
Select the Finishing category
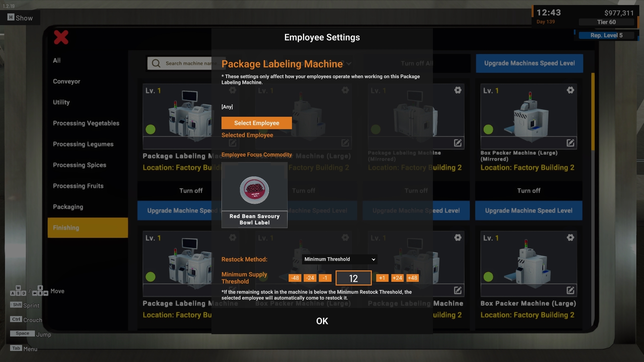click(88, 228)
